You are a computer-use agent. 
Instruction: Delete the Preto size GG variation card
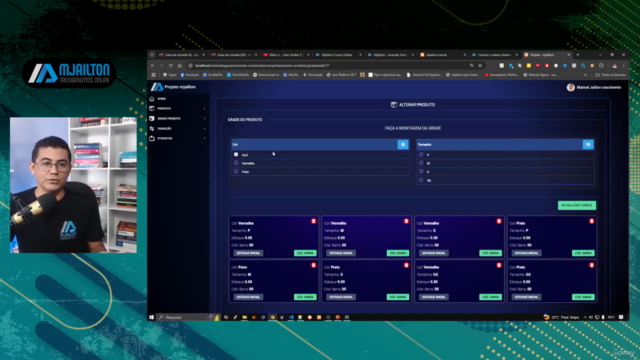[x=591, y=265]
